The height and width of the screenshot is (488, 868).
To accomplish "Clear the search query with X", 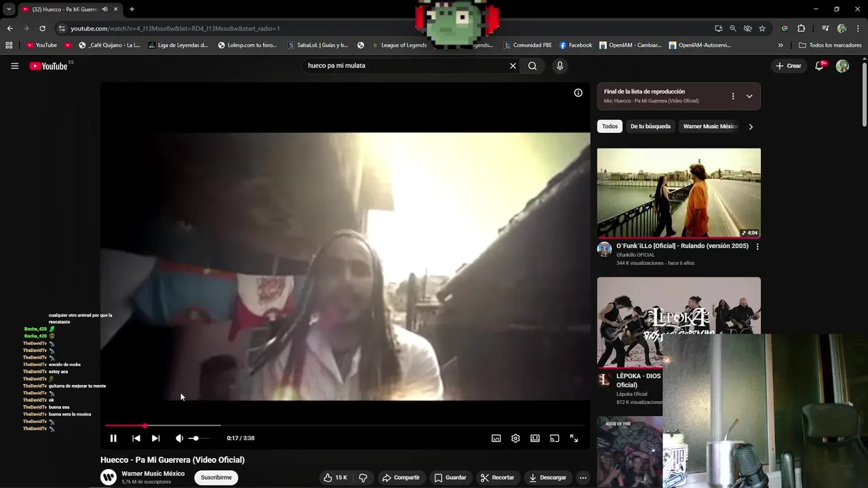I will coord(513,66).
